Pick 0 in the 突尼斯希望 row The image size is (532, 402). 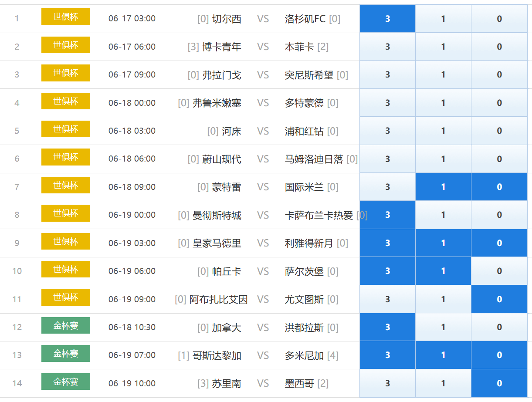point(499,75)
